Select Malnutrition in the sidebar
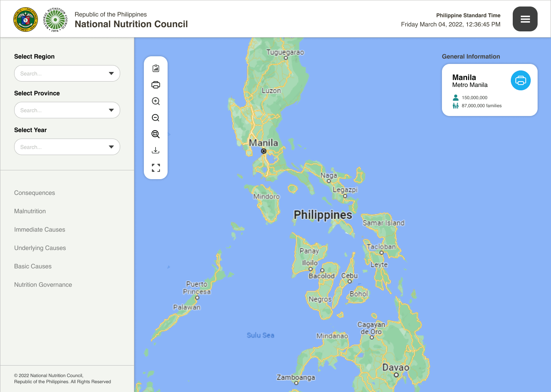The image size is (551, 392). click(x=30, y=211)
